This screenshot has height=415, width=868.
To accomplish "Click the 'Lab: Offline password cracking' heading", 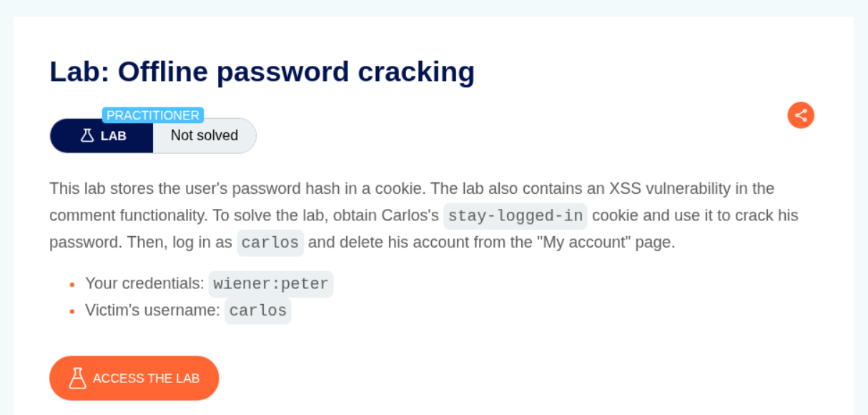I will [x=262, y=72].
